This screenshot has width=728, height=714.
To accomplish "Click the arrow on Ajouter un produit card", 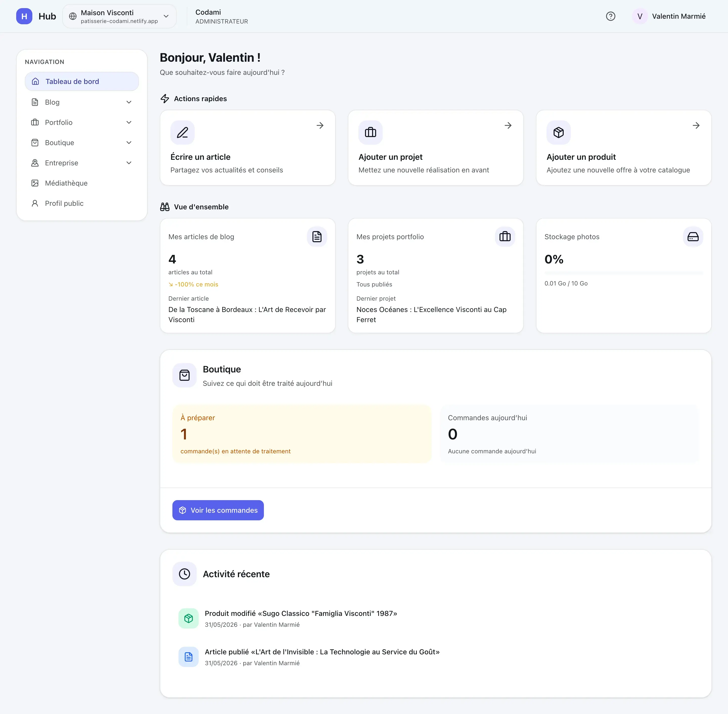I will (x=696, y=125).
